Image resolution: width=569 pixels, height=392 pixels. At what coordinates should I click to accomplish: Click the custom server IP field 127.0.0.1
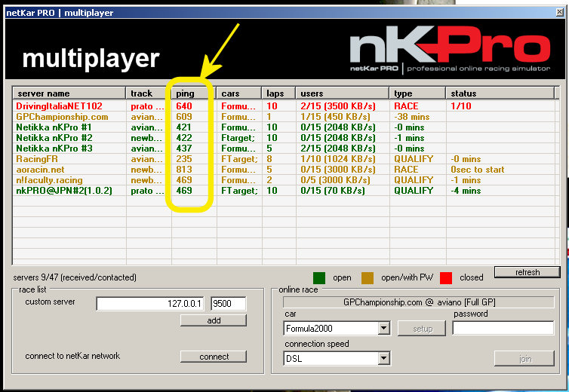coord(150,304)
